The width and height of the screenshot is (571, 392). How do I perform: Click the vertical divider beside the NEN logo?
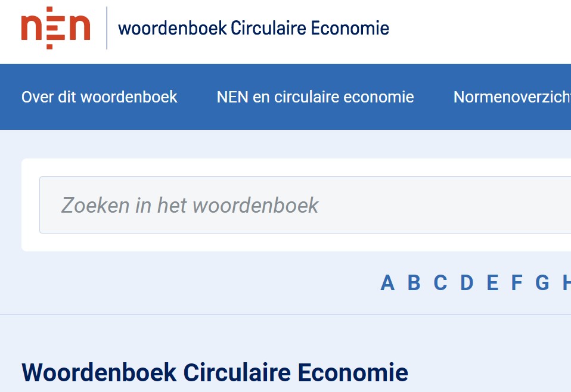click(107, 28)
